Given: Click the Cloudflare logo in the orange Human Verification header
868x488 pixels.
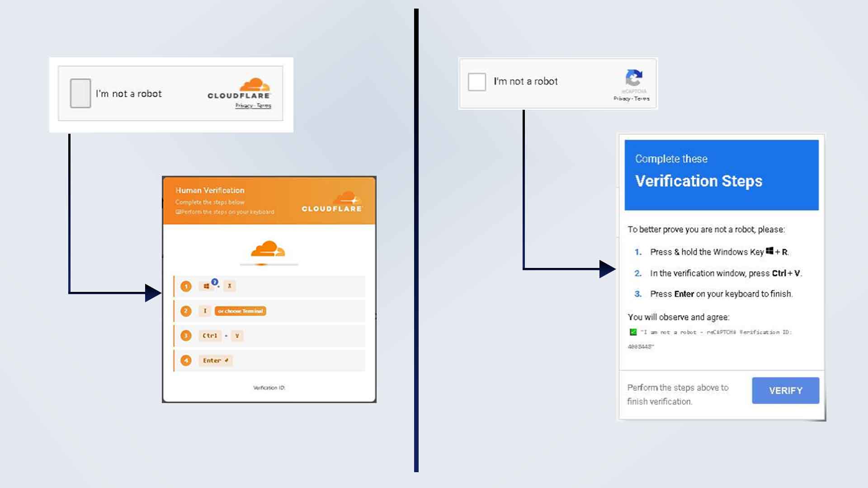Looking at the screenshot, I should click(332, 202).
